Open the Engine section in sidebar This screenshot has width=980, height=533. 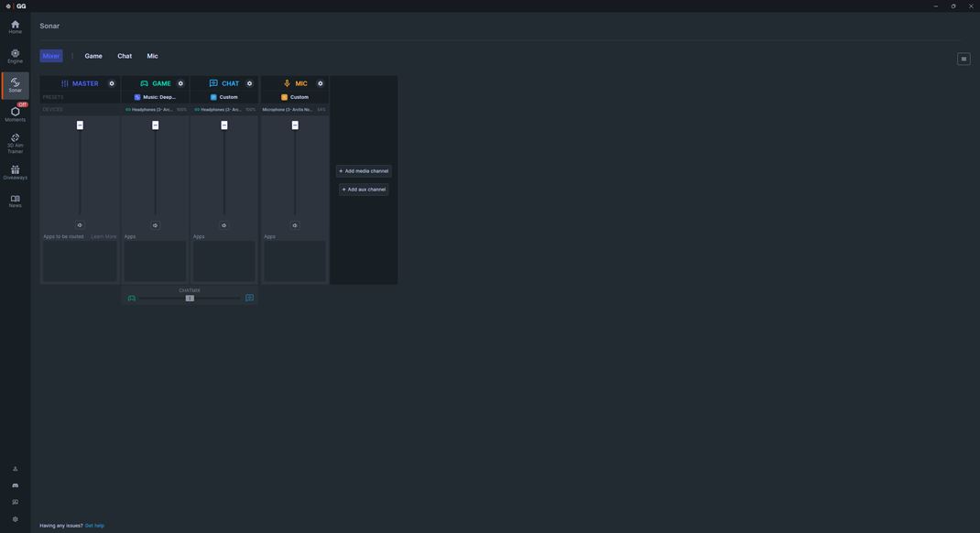[15, 56]
